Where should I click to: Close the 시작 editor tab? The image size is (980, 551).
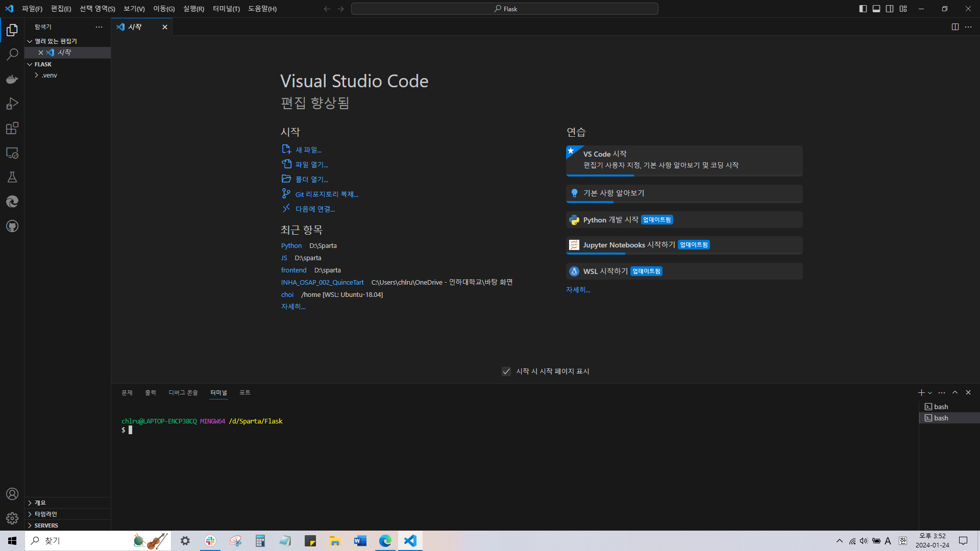point(165,27)
